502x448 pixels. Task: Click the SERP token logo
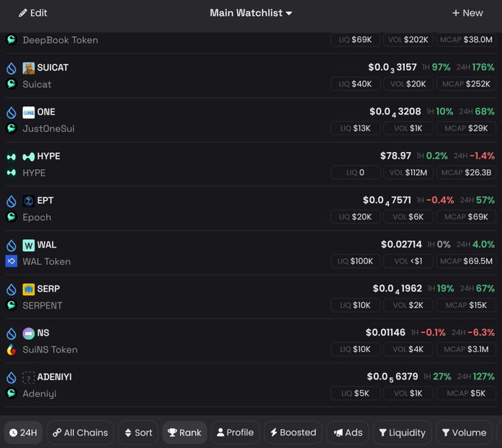click(29, 289)
